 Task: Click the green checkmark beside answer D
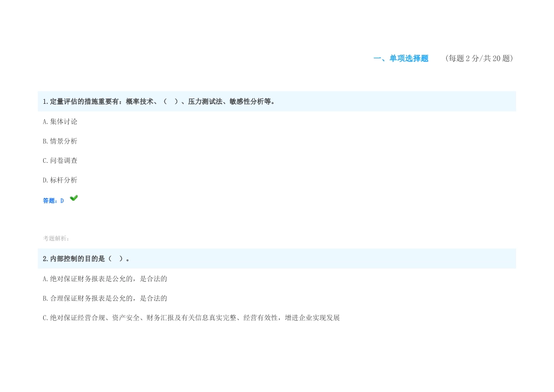[73, 198]
